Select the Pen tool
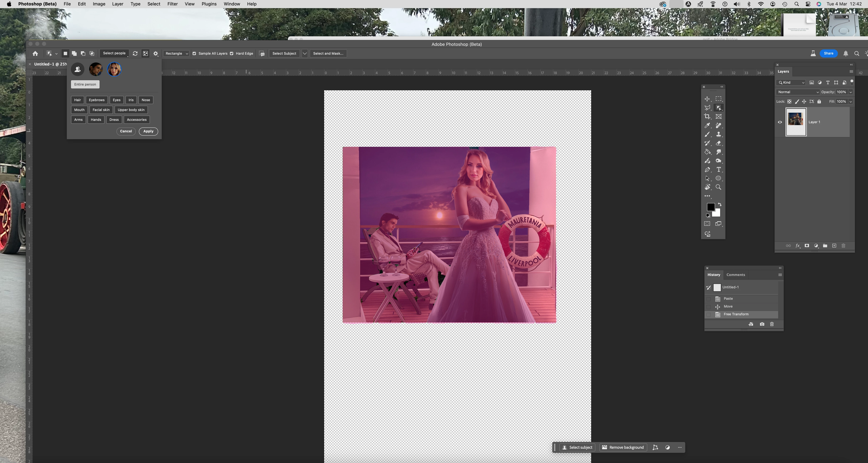 tap(707, 170)
